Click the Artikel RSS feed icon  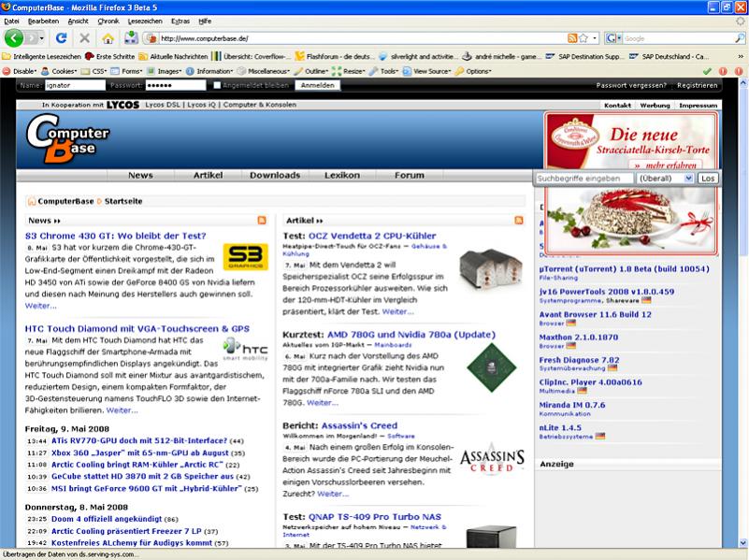pos(519,220)
